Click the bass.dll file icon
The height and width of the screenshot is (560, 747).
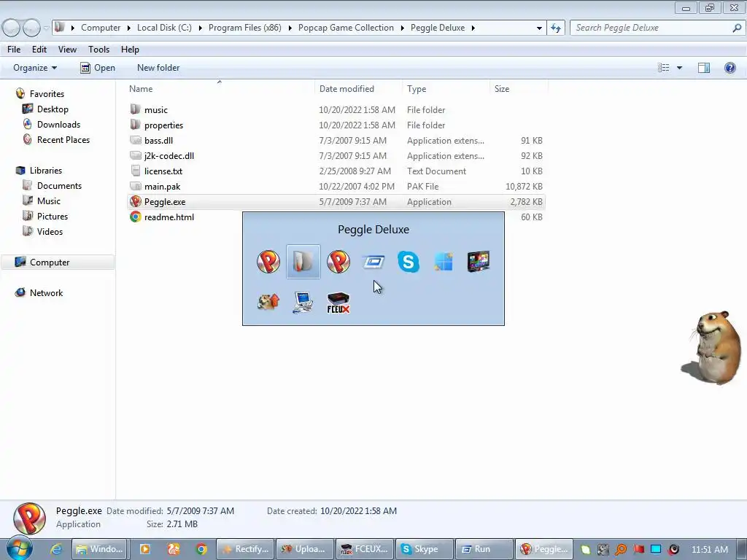pos(136,141)
